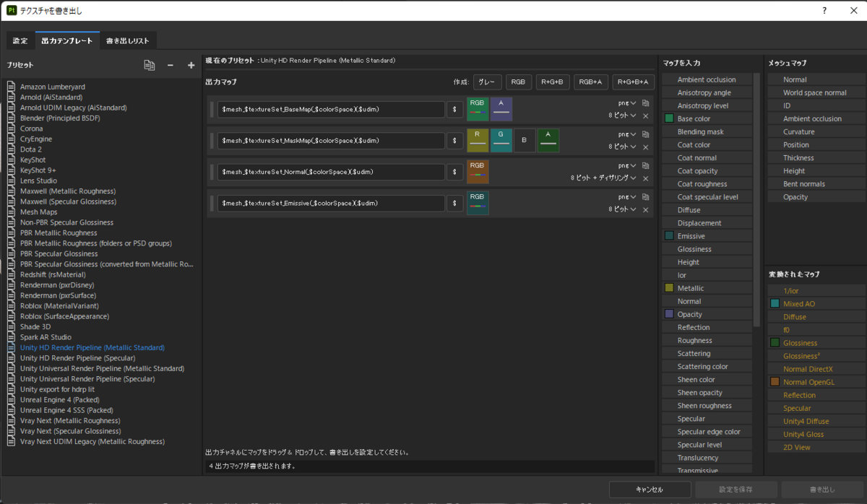This screenshot has height=504, width=867.
Task: Delete the BaseMap output map row
Action: pos(645,116)
